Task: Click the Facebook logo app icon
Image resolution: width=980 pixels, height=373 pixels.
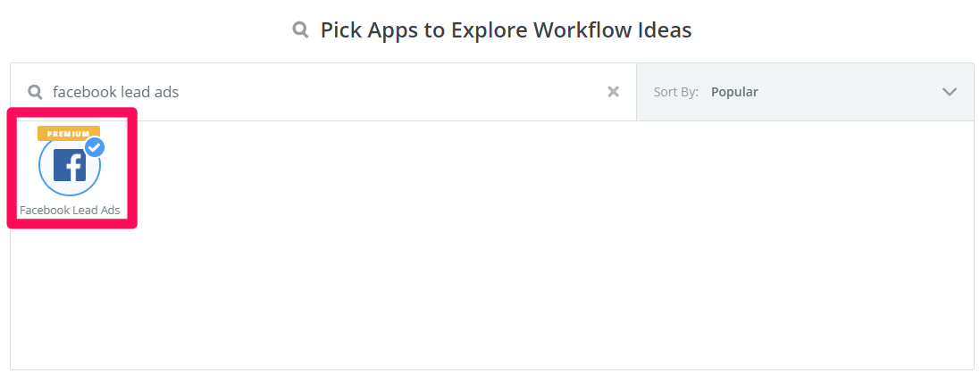Action: tap(70, 166)
